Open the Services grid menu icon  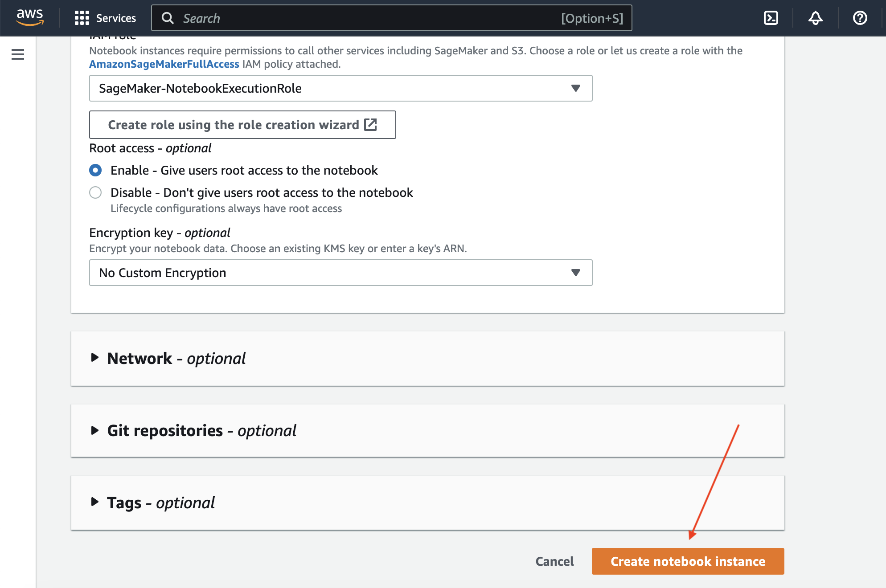click(x=82, y=18)
